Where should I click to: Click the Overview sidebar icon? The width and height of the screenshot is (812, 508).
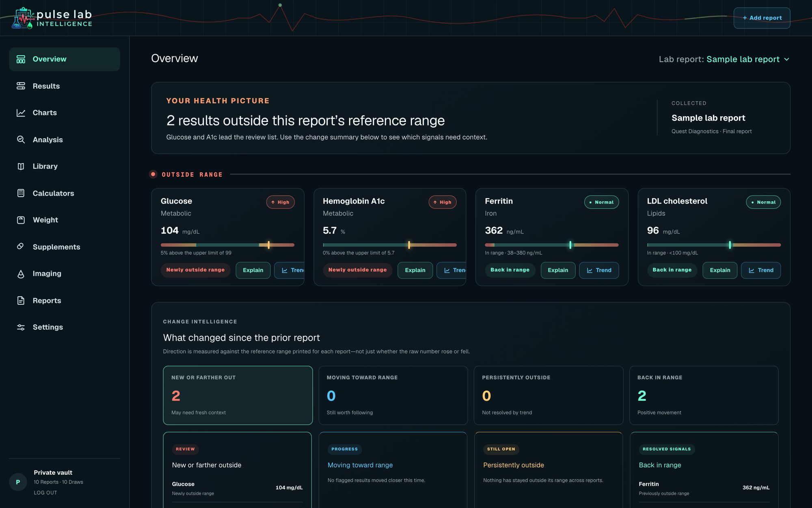[21, 59]
